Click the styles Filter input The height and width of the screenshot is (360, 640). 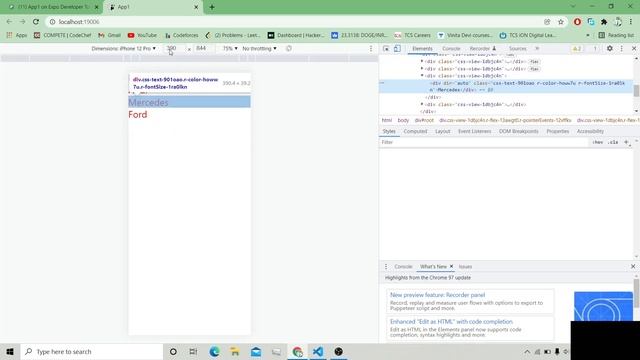484,142
